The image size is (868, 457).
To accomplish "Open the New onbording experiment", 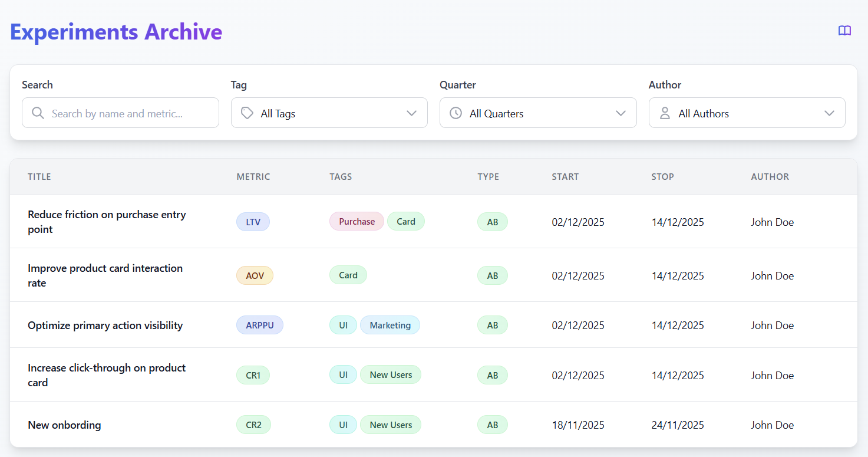I will click(64, 425).
